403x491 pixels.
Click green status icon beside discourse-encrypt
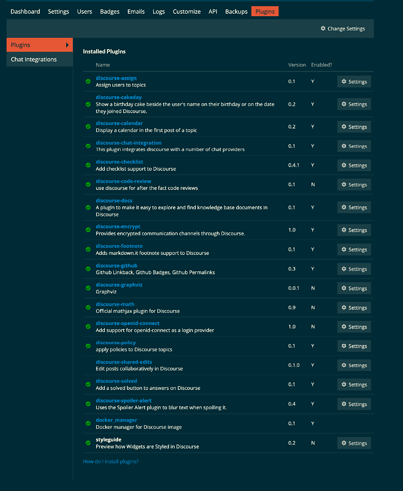coord(88,230)
